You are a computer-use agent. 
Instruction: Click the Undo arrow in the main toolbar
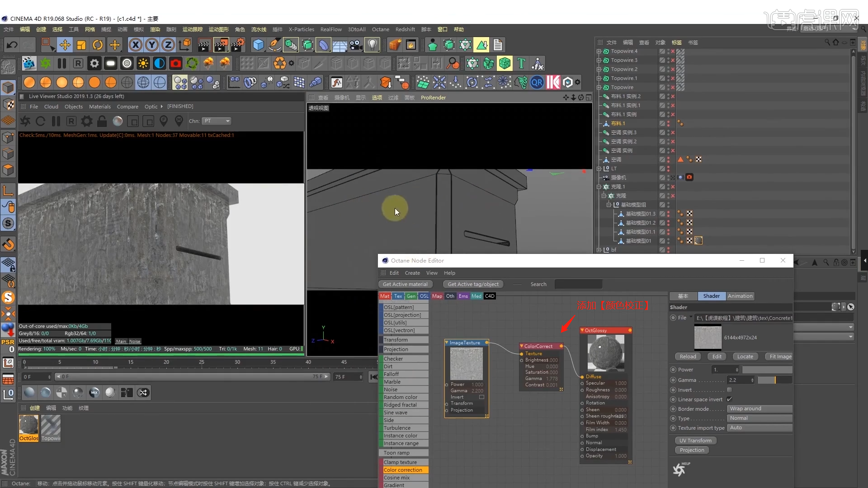pyautogui.click(x=12, y=45)
